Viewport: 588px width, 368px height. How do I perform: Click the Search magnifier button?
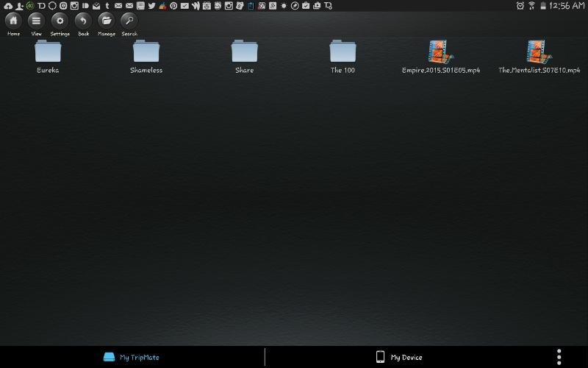pyautogui.click(x=129, y=24)
